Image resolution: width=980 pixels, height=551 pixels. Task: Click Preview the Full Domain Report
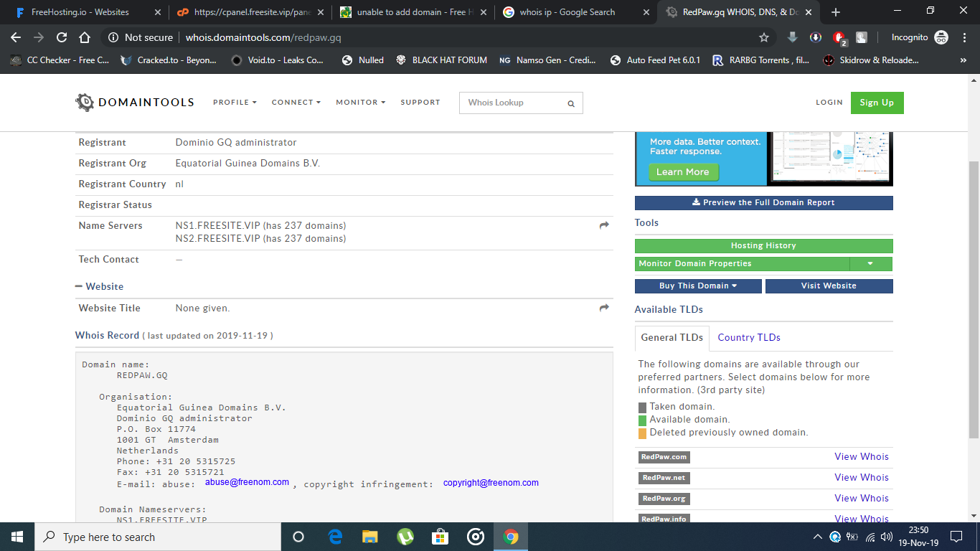(764, 203)
